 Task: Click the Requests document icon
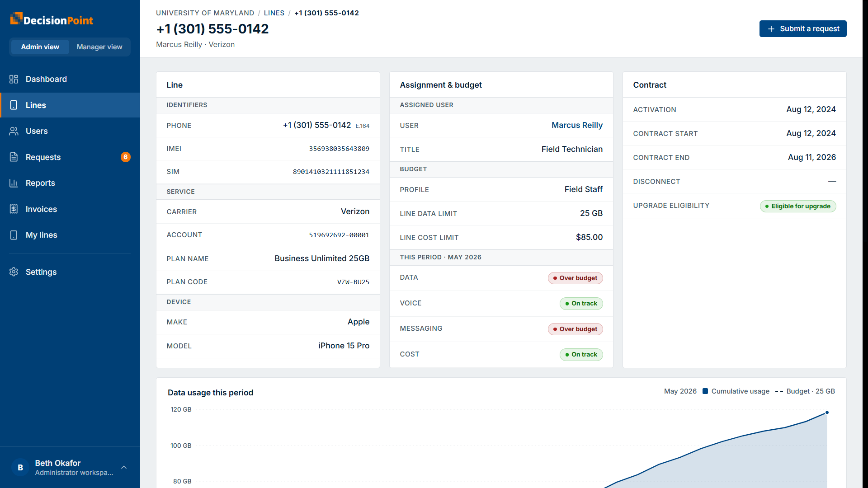(14, 157)
